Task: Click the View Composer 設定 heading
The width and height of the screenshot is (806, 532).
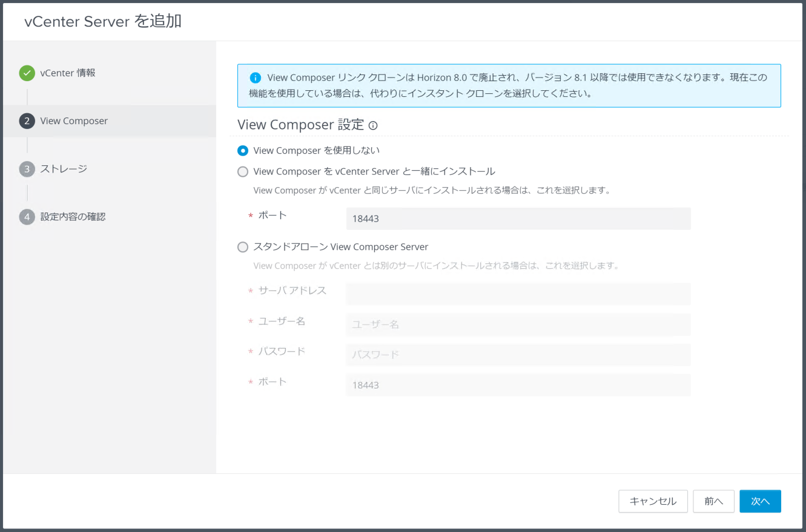Action: [301, 125]
